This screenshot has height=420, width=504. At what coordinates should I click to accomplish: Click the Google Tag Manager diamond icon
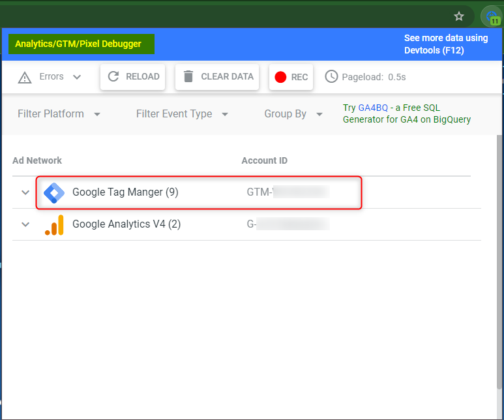pyautogui.click(x=54, y=192)
